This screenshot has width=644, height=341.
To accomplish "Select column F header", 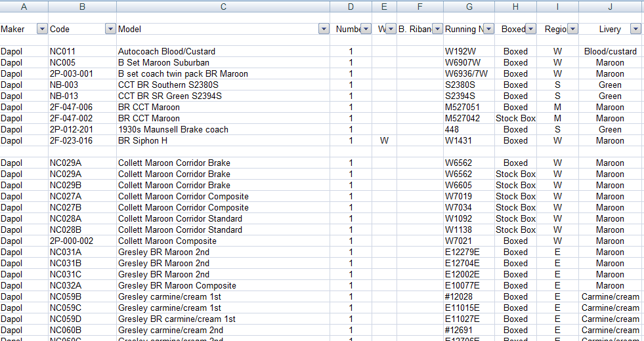I will 419,7.
